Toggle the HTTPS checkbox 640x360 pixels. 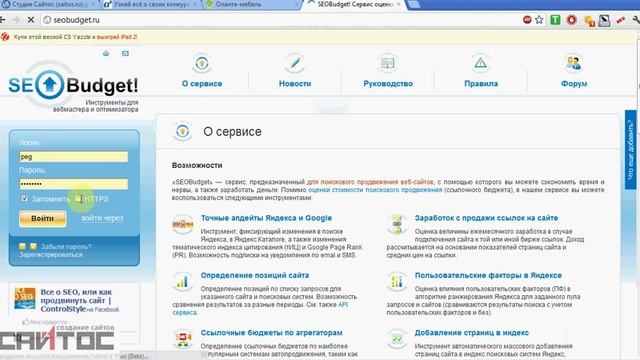[78, 199]
